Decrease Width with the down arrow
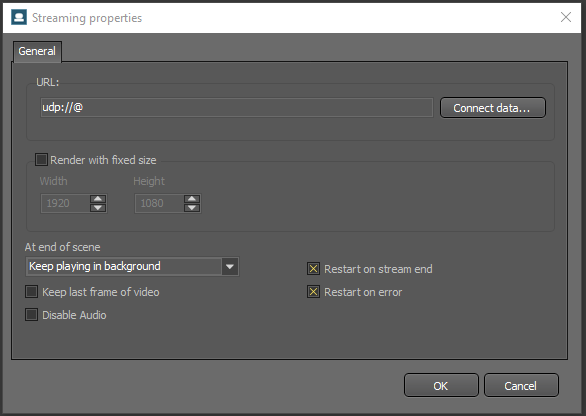 [x=98, y=208]
